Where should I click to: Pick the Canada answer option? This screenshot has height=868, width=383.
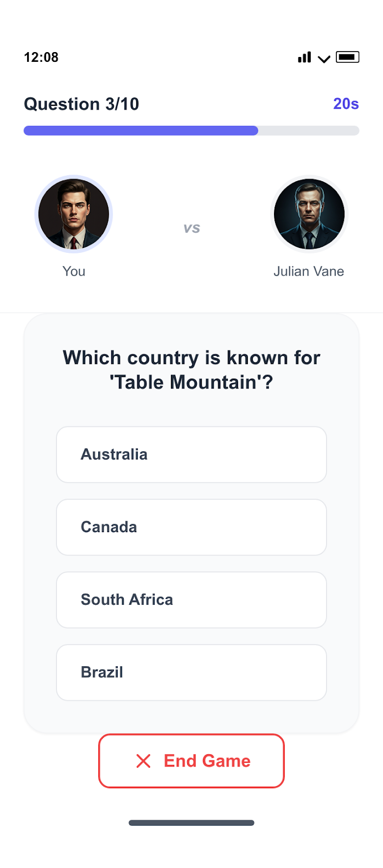click(x=191, y=527)
